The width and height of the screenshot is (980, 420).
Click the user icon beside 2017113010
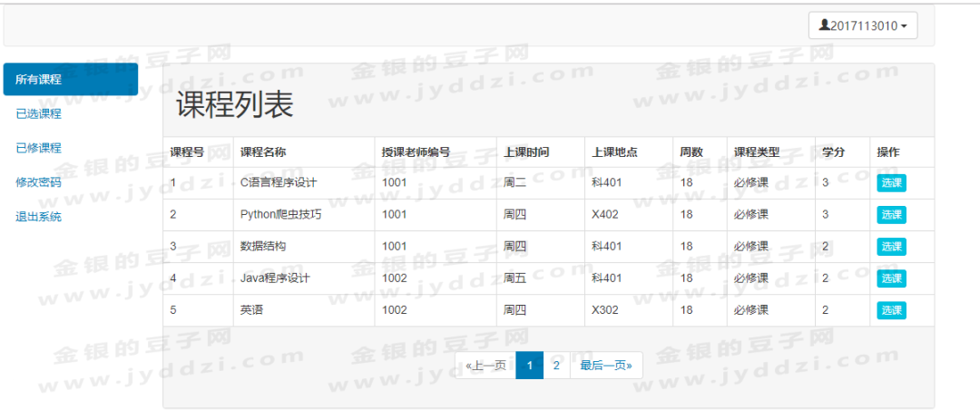point(824,25)
